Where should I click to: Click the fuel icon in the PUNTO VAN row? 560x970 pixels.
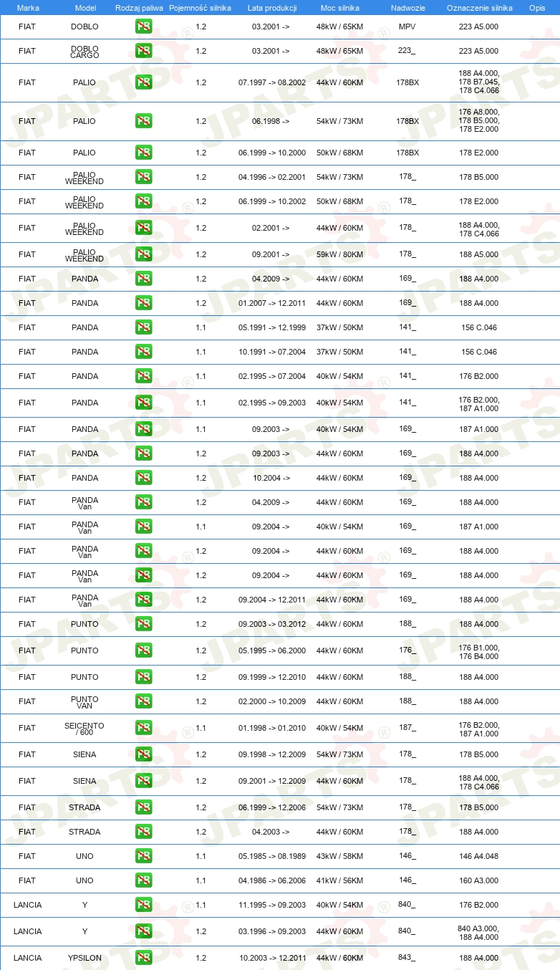(x=143, y=701)
